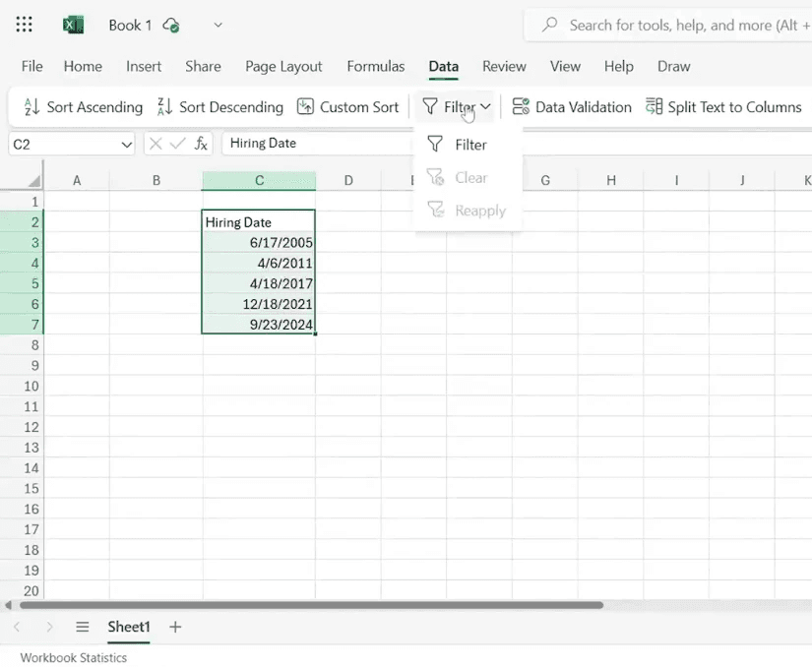Click the ribbon Filter funnel icon
812x667 pixels.
click(x=430, y=106)
